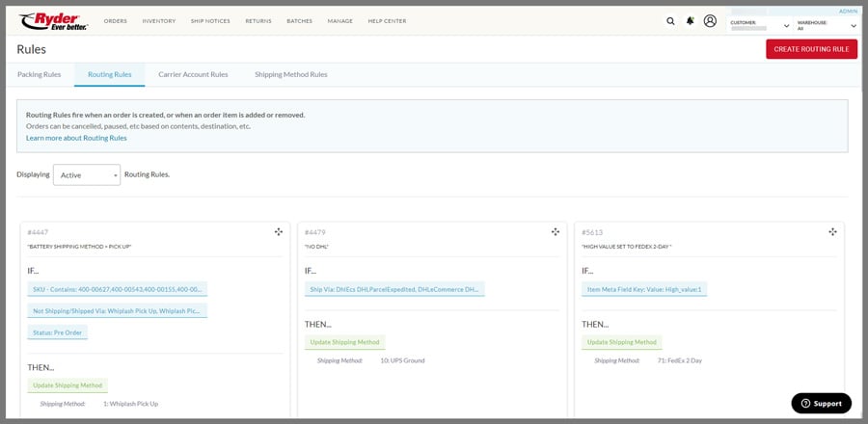Click Create Routing Rule button

pos(811,49)
